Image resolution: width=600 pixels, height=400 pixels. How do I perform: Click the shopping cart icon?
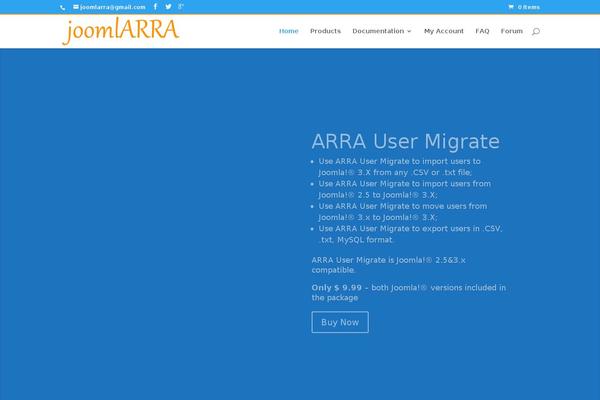[511, 7]
